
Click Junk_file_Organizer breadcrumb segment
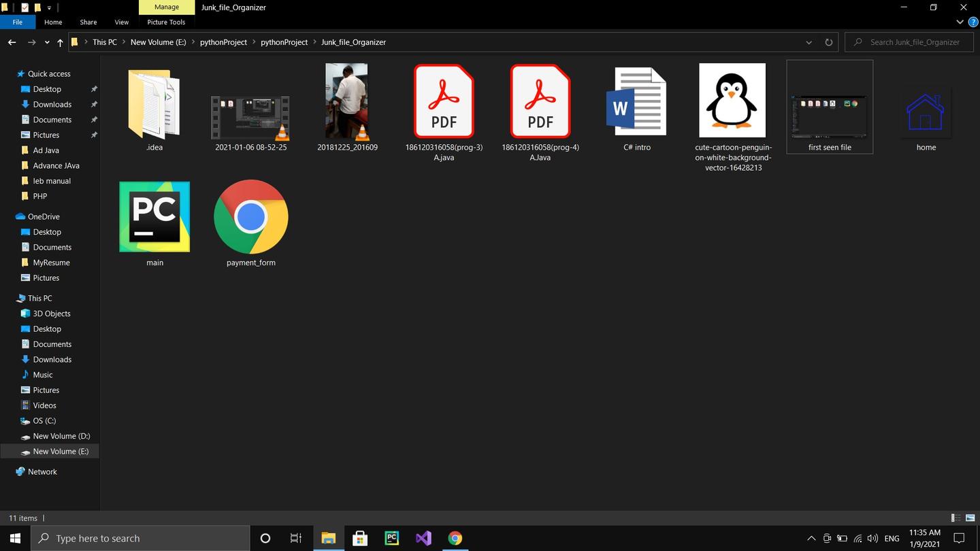(x=353, y=42)
